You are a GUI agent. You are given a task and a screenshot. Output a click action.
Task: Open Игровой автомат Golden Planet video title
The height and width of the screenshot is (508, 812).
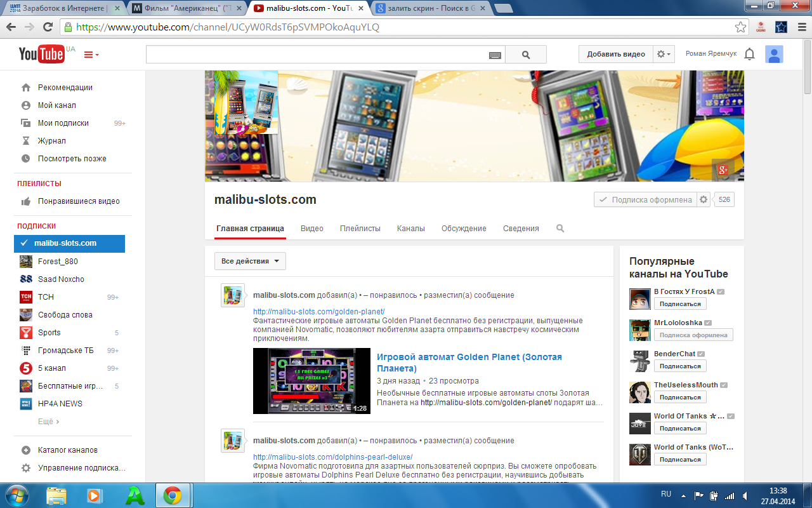tap(469, 363)
